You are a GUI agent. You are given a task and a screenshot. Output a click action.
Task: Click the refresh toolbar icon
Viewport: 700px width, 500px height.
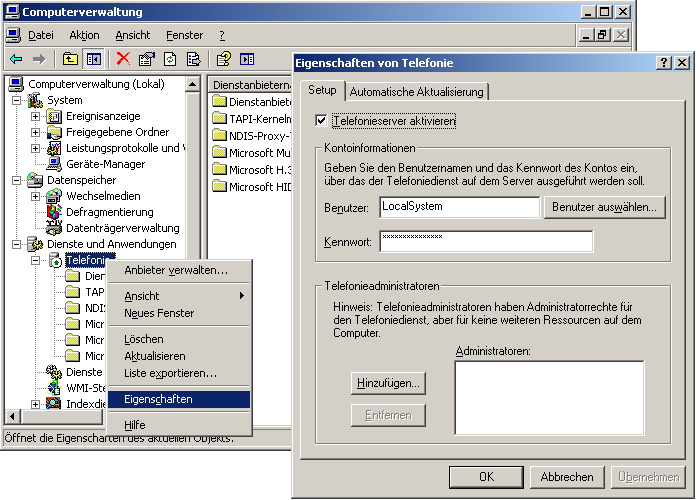(170, 59)
